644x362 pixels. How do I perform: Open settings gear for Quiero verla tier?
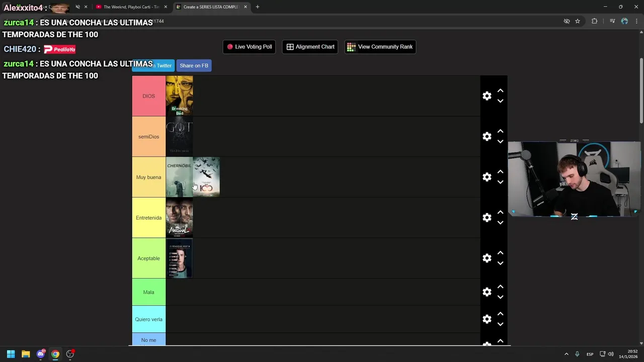coord(487,319)
